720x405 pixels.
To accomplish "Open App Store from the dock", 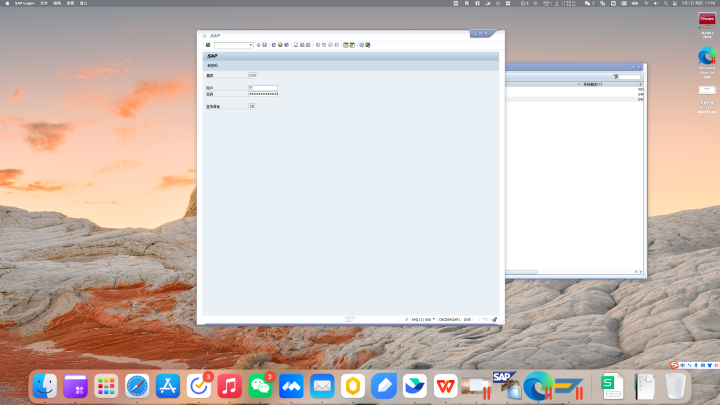I will (x=168, y=386).
